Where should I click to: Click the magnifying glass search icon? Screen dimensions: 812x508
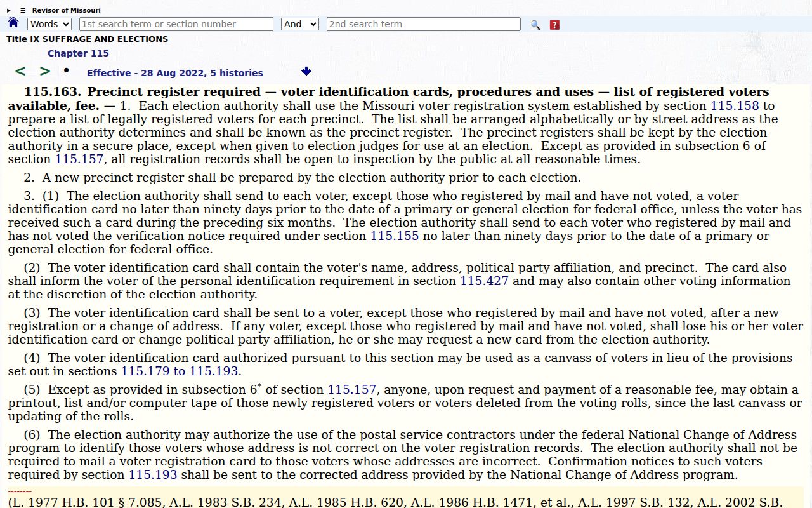pos(535,25)
